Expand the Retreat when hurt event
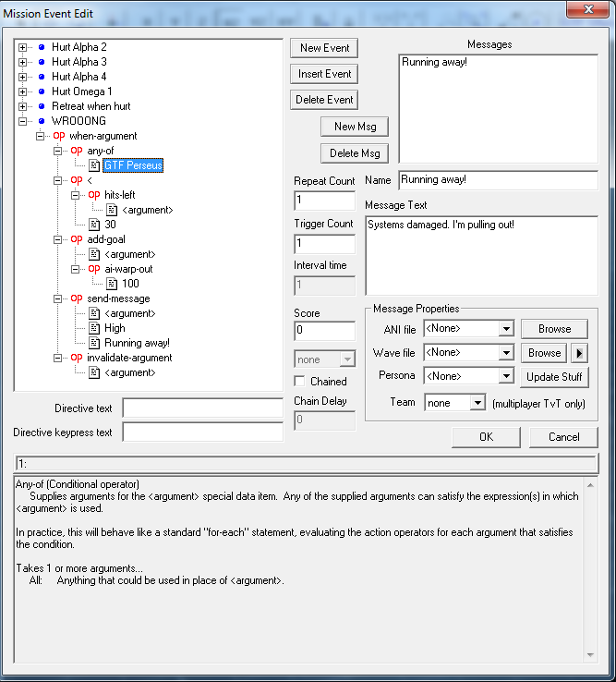The image size is (616, 682). click(x=23, y=106)
